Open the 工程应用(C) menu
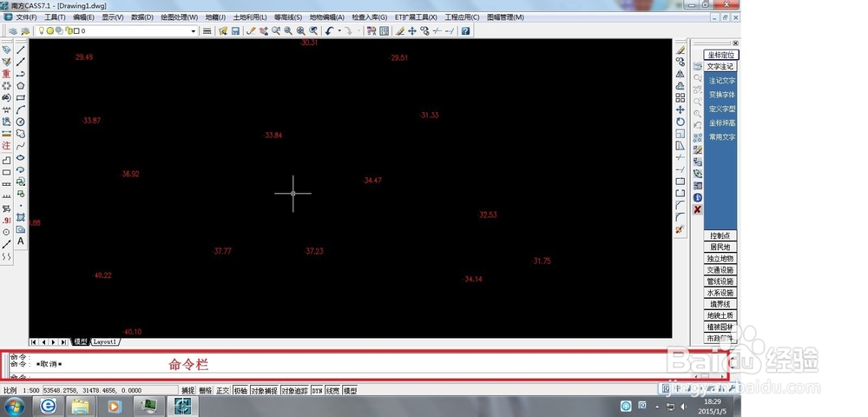 click(x=463, y=17)
